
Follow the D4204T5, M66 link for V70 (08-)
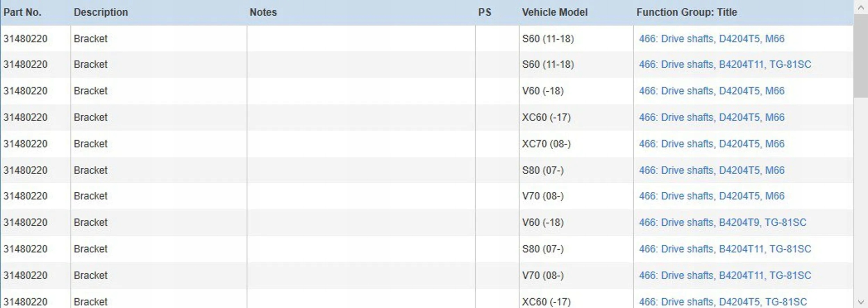click(x=711, y=196)
